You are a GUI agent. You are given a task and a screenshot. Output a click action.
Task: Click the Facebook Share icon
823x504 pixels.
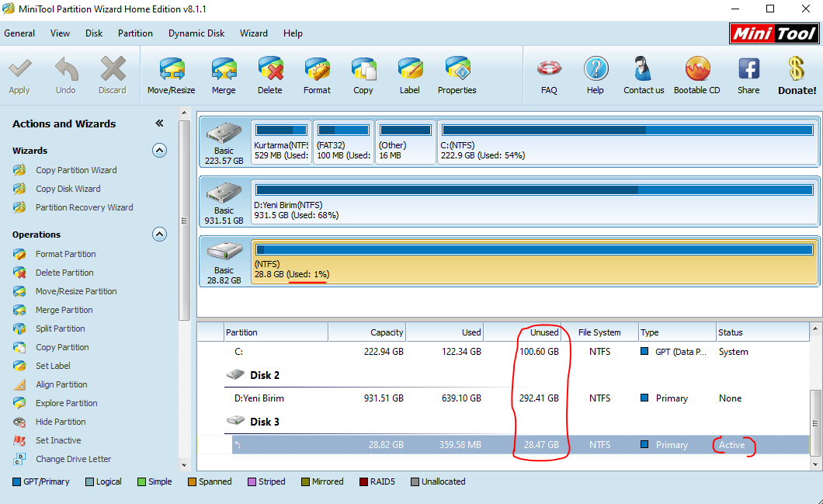[x=749, y=69]
